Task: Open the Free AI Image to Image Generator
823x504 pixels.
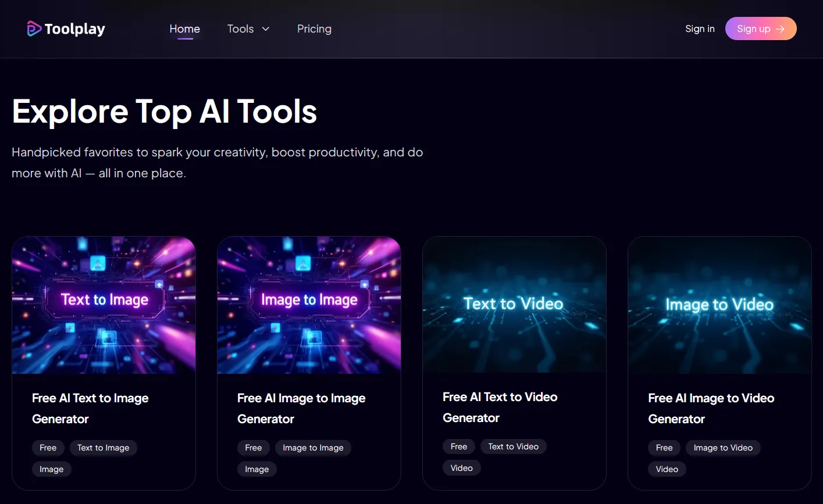Action: pos(301,408)
